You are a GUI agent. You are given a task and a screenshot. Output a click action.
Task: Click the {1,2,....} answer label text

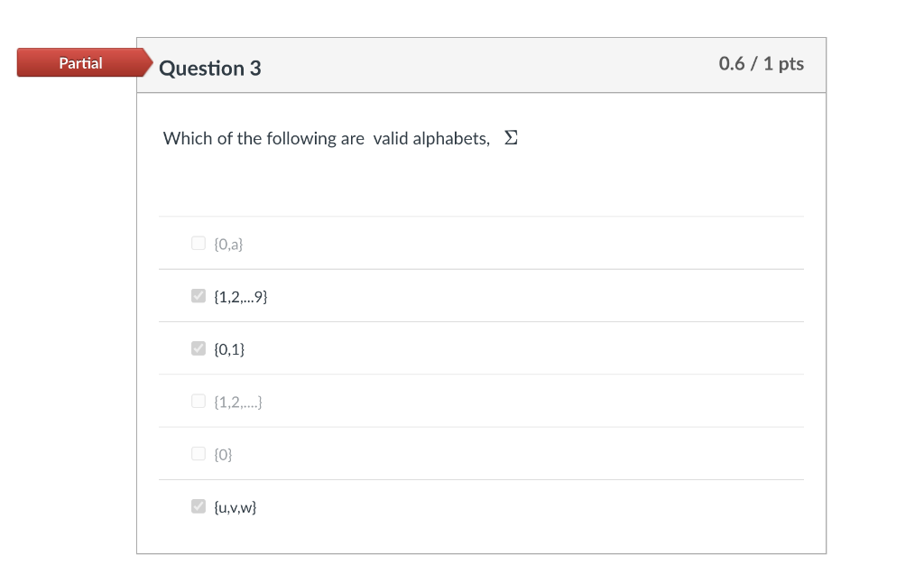point(237,401)
